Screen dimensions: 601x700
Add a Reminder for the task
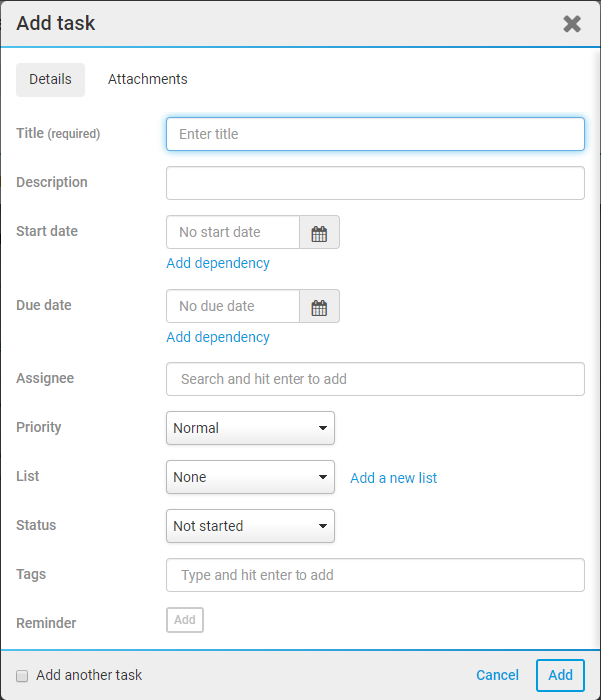185,620
